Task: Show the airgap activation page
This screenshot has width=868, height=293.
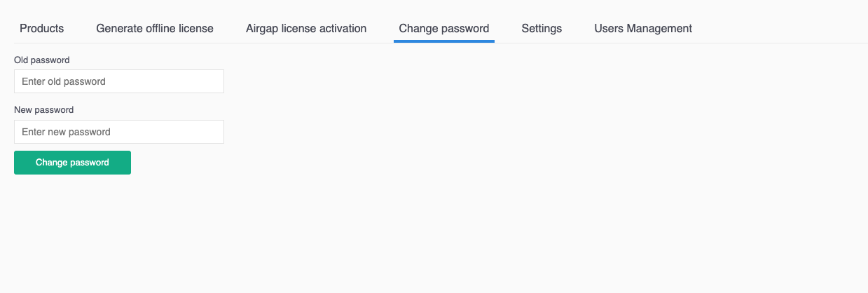Action: (x=306, y=29)
